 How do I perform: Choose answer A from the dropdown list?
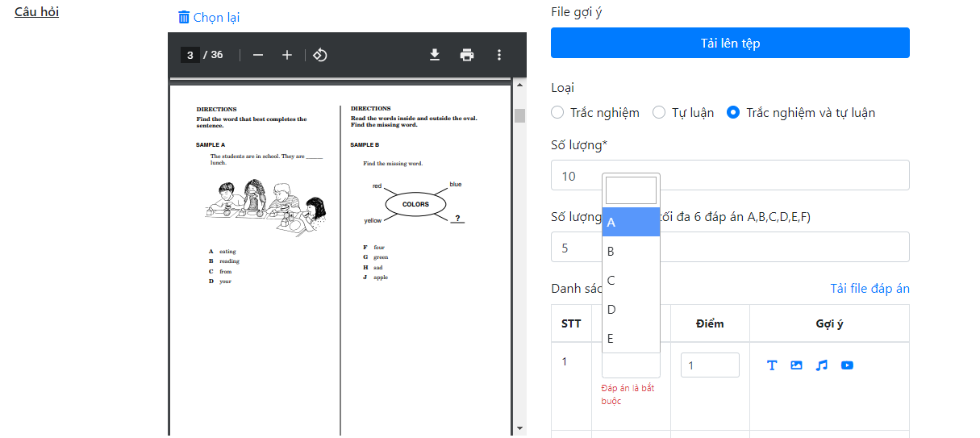(632, 222)
